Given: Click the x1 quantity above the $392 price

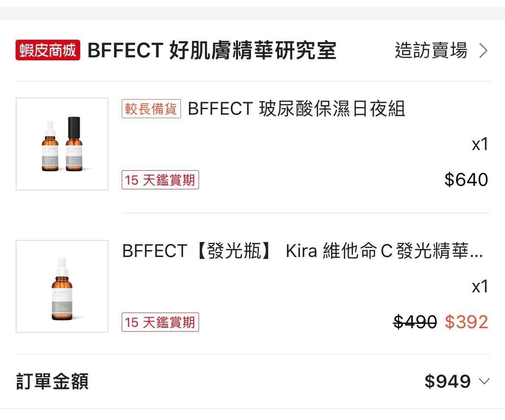Looking at the screenshot, I should tap(480, 287).
